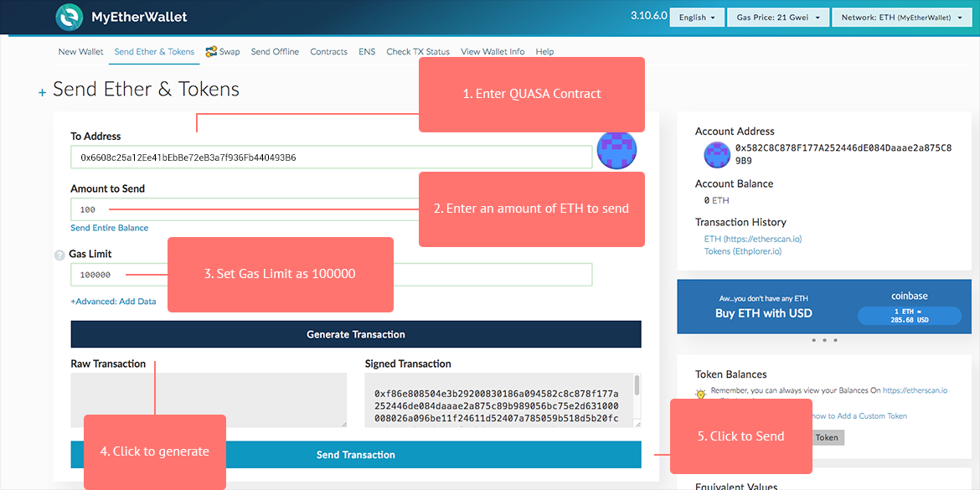Viewport: 980px width, 490px height.
Task: Click the carousel dots below Coinbase banner
Action: [x=823, y=340]
